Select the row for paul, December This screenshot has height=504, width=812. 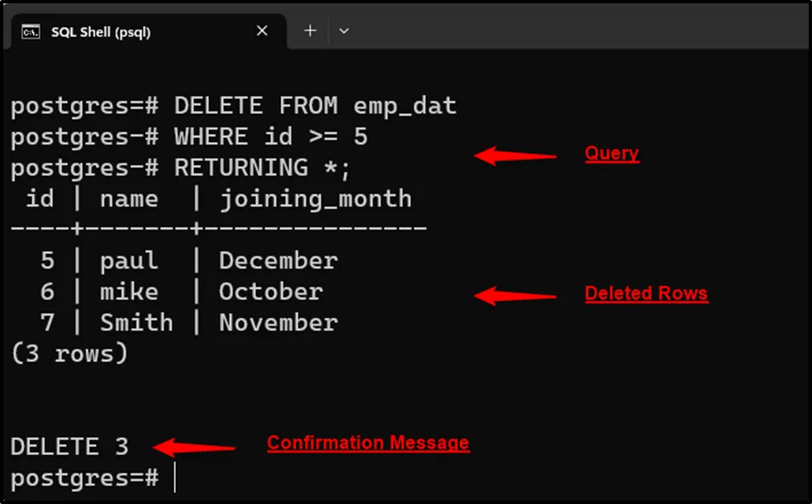click(188, 261)
